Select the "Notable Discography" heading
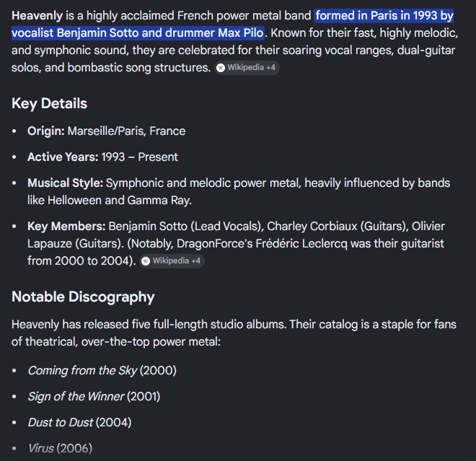476x461 pixels. pos(83,297)
